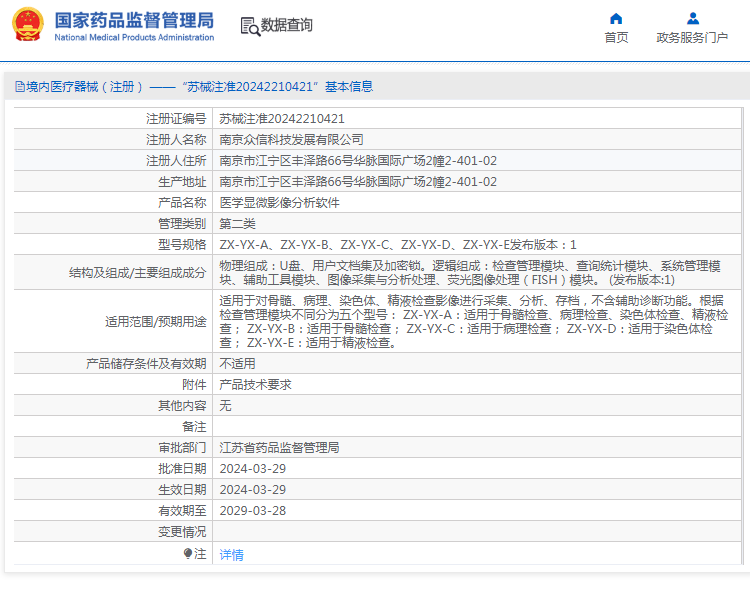
Task: Click the 变更情况 label
Action: (x=182, y=532)
